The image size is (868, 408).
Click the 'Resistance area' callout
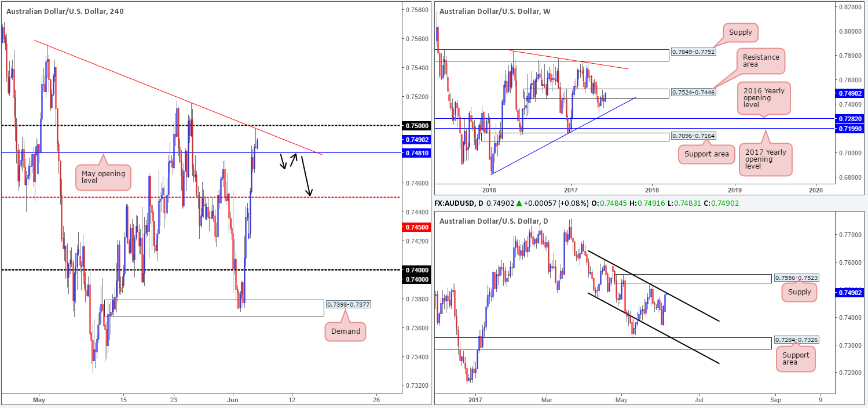coord(761,61)
